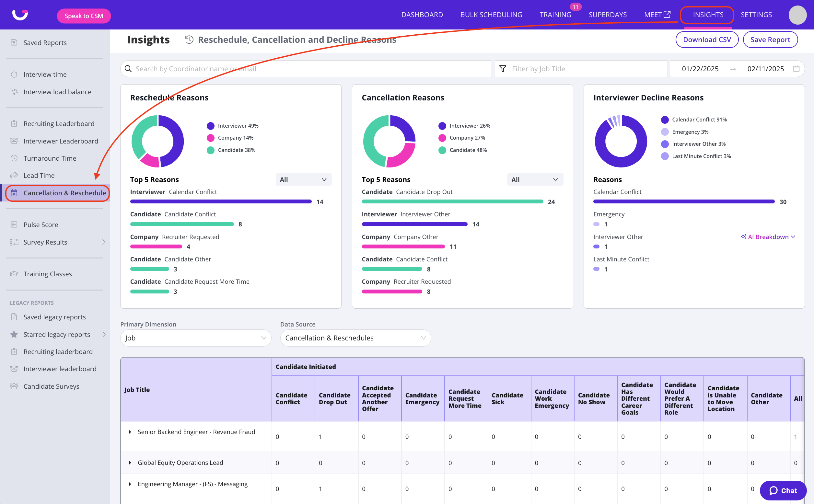Screen dimensions: 814x504
Task: Open the Primary Dimension Job dropdown
Action: click(x=195, y=338)
